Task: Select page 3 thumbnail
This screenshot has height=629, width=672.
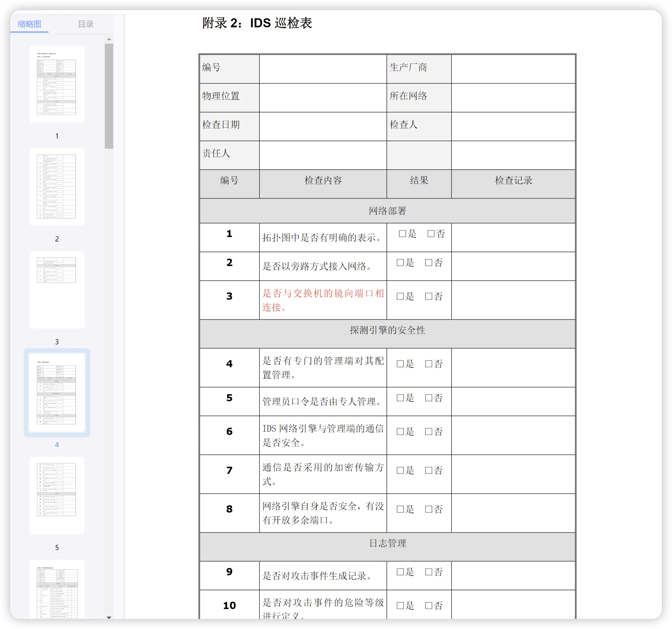Action: [57, 290]
